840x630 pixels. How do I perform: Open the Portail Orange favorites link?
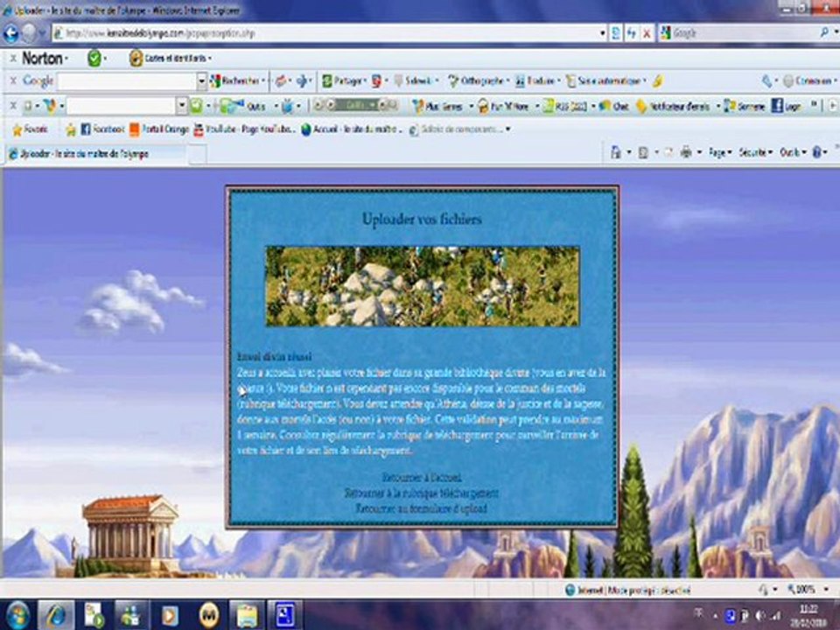(x=159, y=129)
